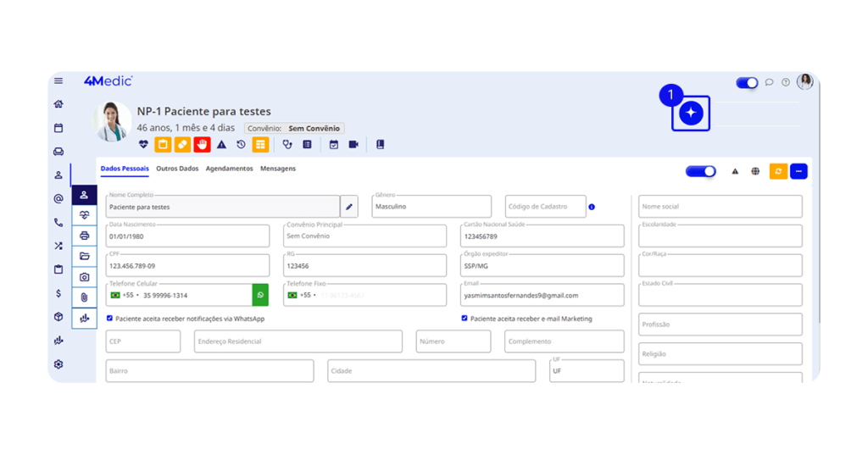This screenshot has height=455, width=868.
Task: Open the camera photos side tab
Action: point(84,277)
